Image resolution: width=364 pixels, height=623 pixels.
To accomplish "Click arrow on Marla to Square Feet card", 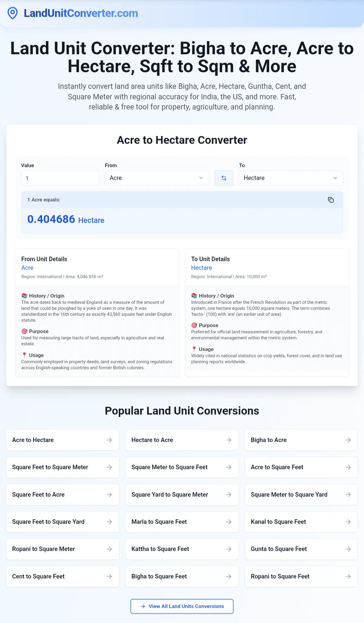I will click(229, 522).
